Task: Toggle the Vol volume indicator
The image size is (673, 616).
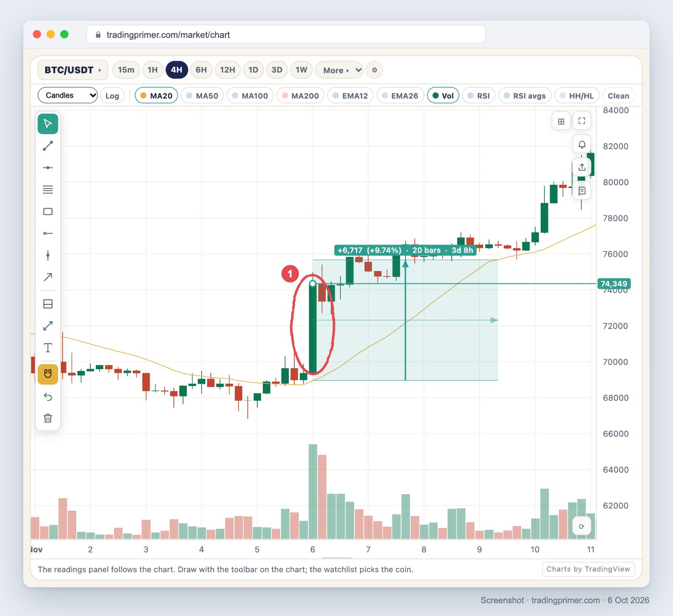Action: [443, 95]
